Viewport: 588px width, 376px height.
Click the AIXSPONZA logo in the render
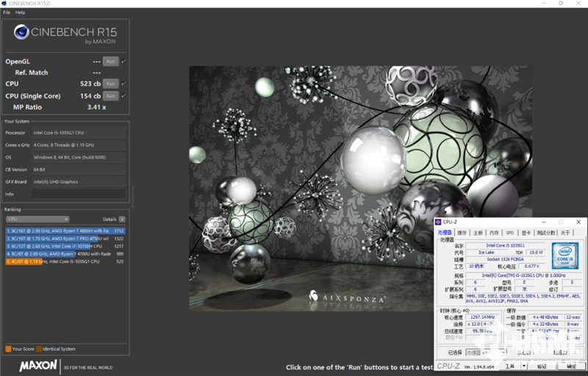point(347,297)
